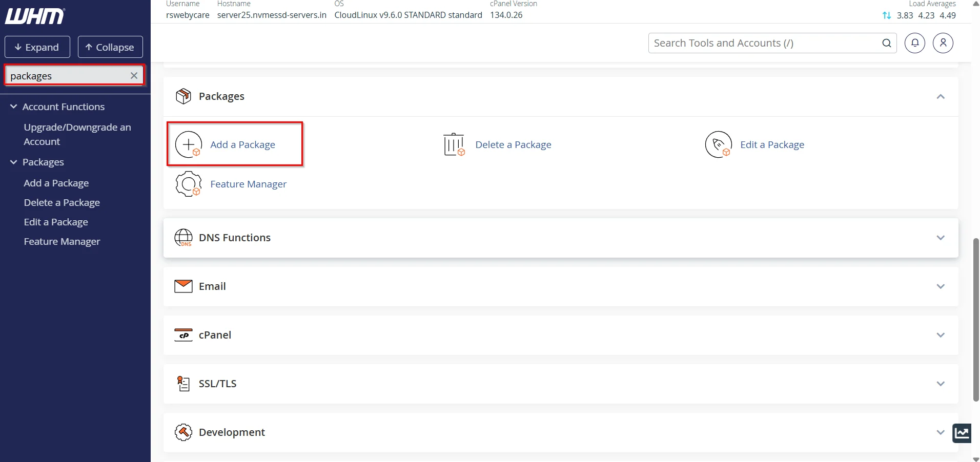Expand the SSL/TLS section chevron
980x462 pixels.
(x=941, y=384)
